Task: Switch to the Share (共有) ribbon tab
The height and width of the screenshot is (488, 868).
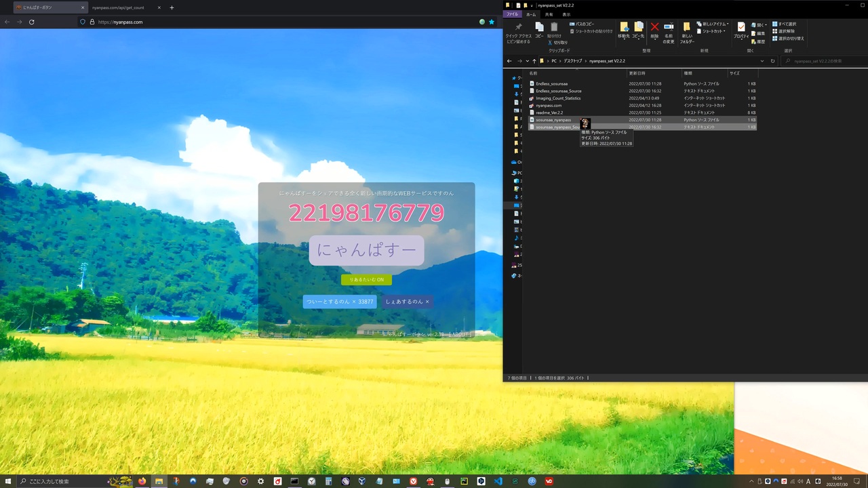Action: click(x=549, y=14)
